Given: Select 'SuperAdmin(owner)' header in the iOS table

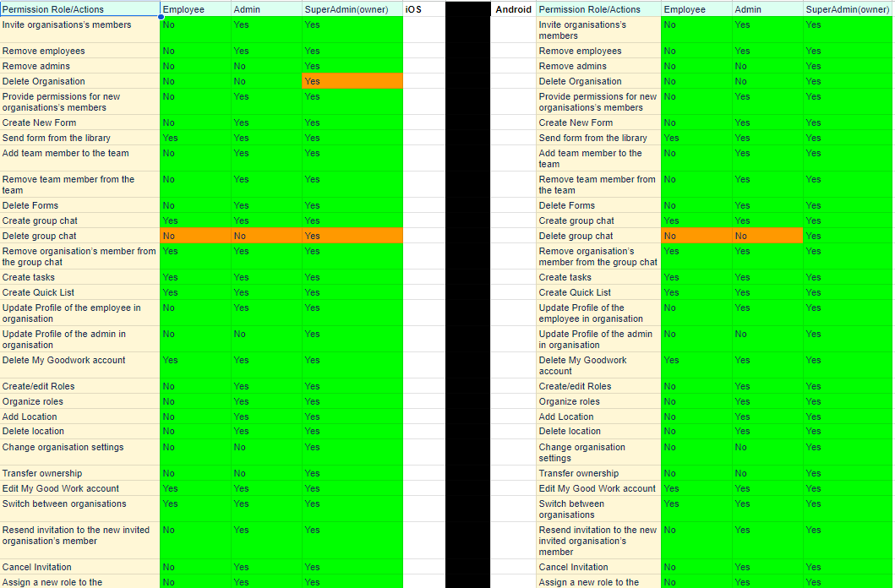Looking at the screenshot, I should 352,9.
